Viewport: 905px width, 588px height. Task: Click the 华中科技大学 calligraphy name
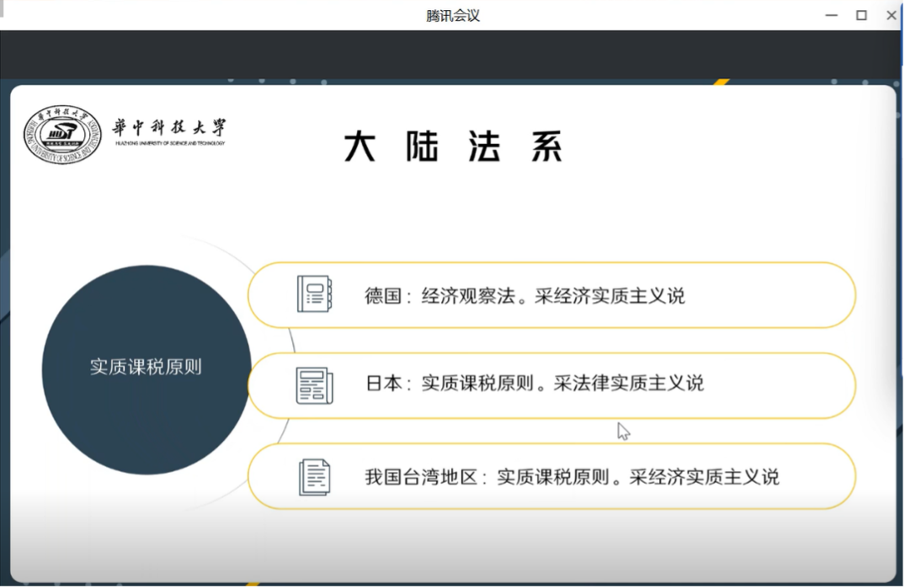pyautogui.click(x=169, y=128)
